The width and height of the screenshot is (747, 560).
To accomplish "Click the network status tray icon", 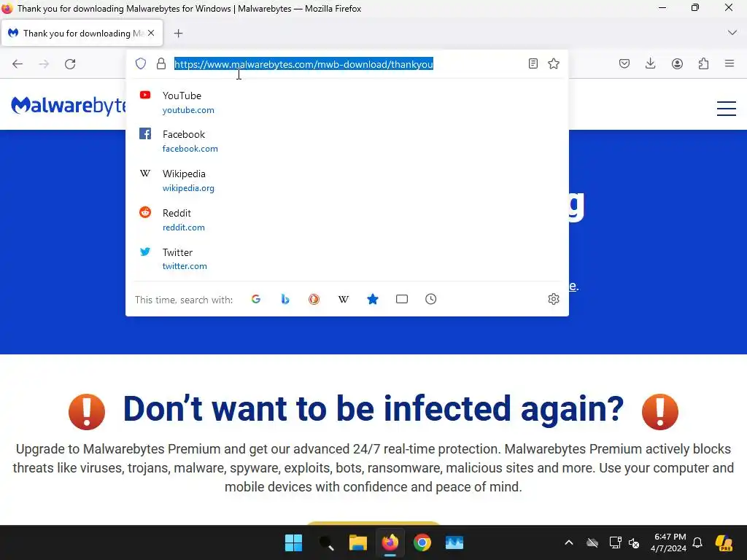I will 615,542.
